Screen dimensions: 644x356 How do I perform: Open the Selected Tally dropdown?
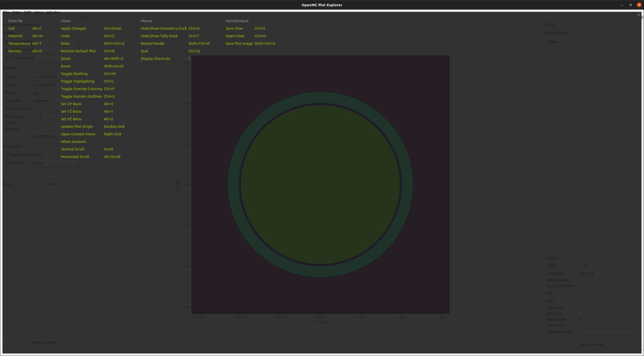coord(592,42)
